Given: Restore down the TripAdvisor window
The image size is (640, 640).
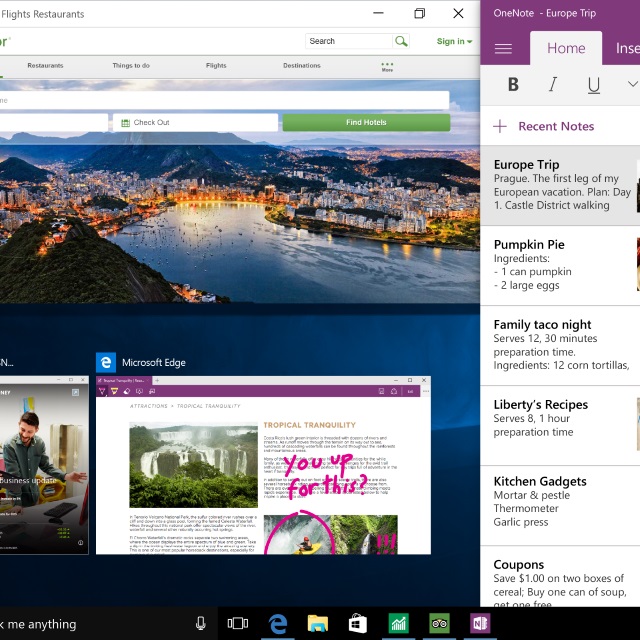Looking at the screenshot, I should pyautogui.click(x=419, y=13).
